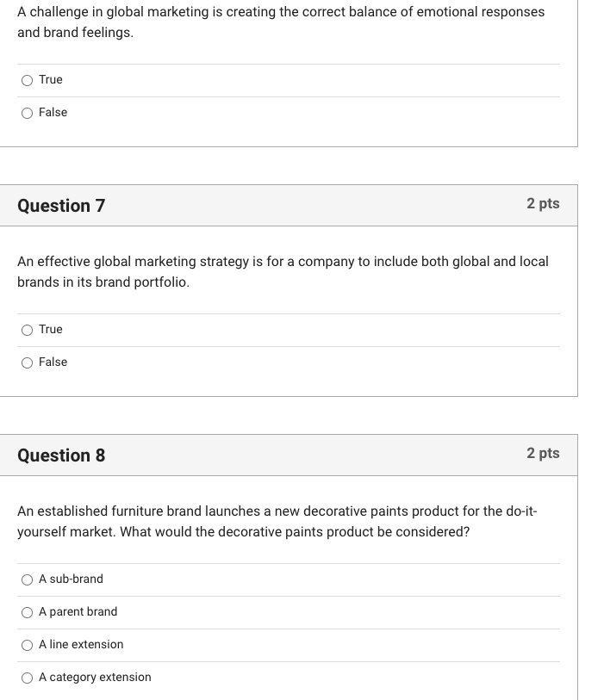
Task: Click the '2 pts' label on Question 7
Action: pyautogui.click(x=544, y=204)
